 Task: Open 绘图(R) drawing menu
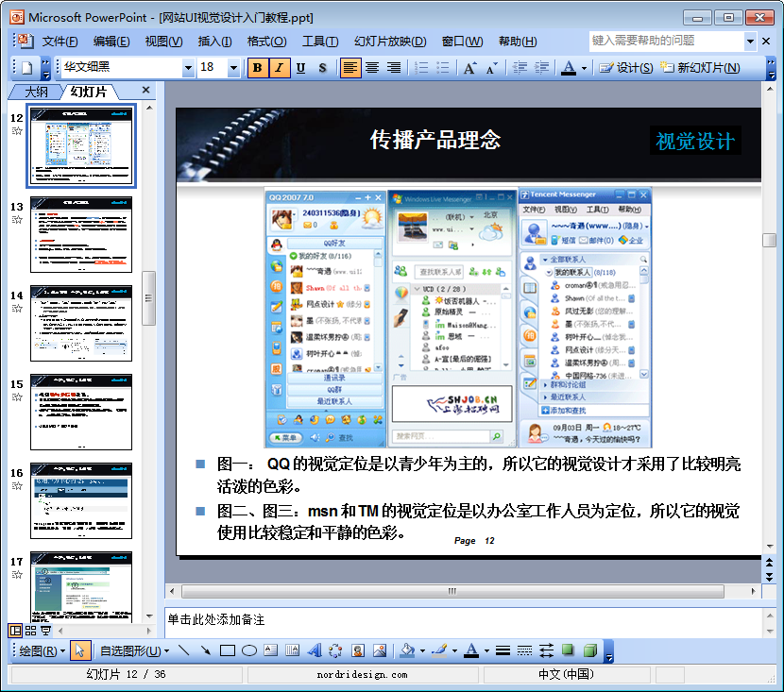[42, 651]
